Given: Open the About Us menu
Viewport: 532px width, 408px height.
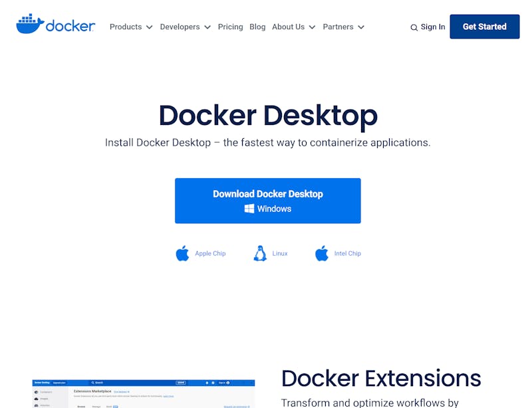Looking at the screenshot, I should point(289,27).
